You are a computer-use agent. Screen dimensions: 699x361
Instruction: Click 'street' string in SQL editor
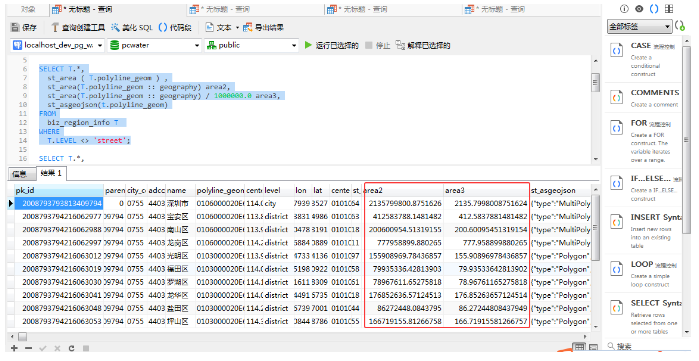pyautogui.click(x=110, y=140)
